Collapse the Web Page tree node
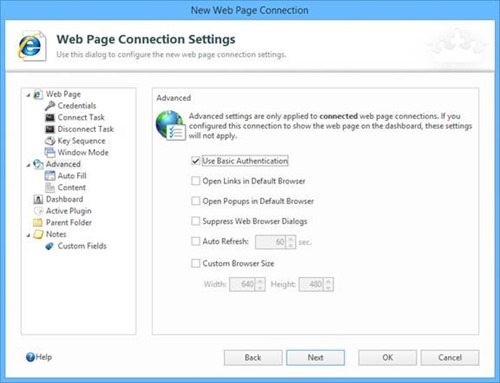 click(x=28, y=95)
